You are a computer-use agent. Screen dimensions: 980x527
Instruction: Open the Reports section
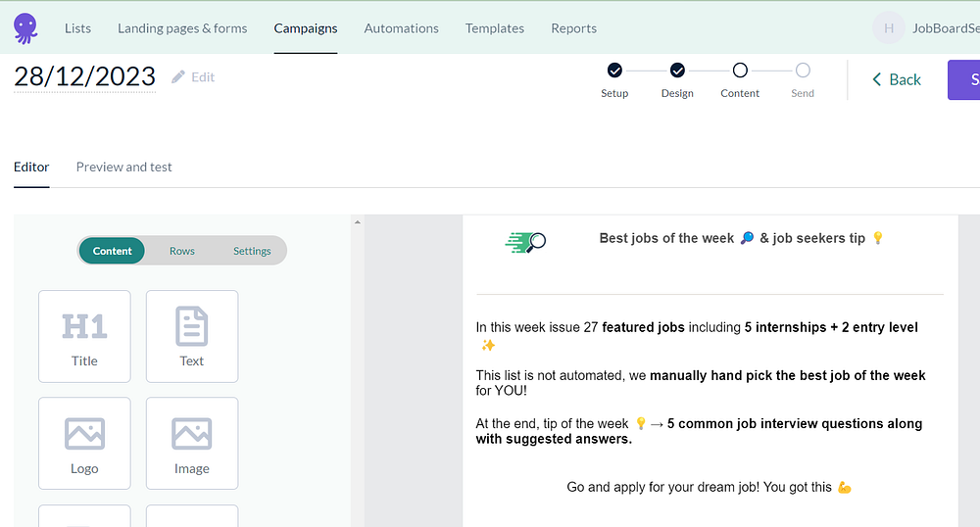click(573, 28)
